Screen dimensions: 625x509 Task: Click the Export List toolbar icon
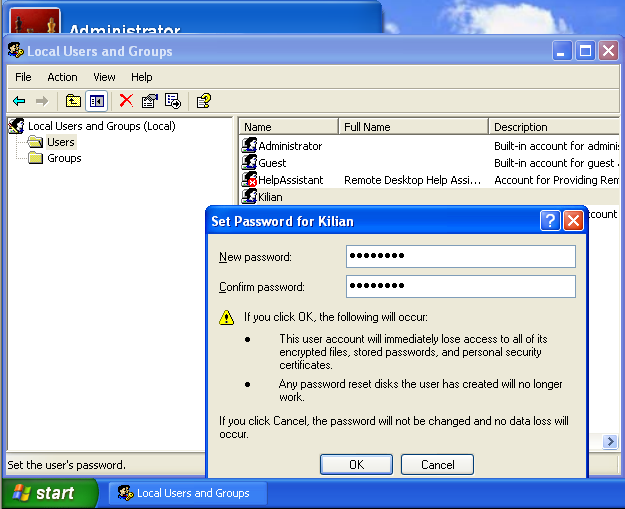point(172,100)
